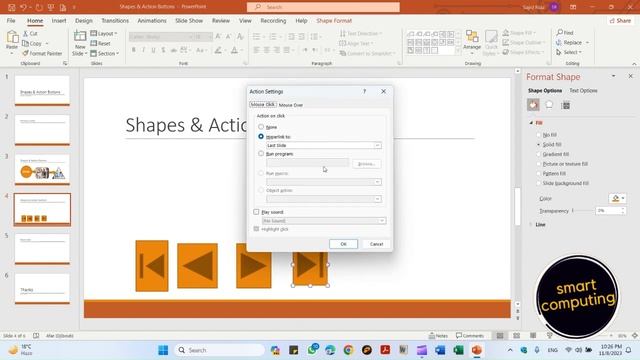Switch to the Slide Show ribbon tab
Image resolution: width=640 pixels, height=360 pixels.
click(x=189, y=20)
